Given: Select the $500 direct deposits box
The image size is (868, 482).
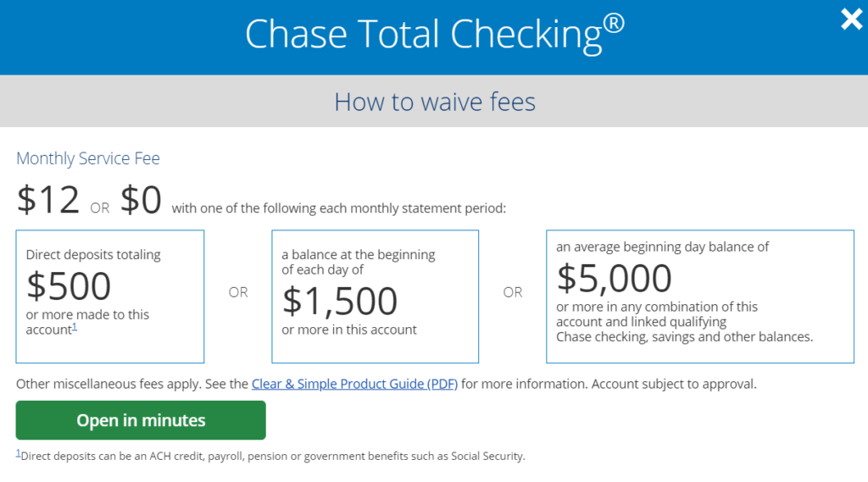Looking at the screenshot, I should click(x=110, y=296).
